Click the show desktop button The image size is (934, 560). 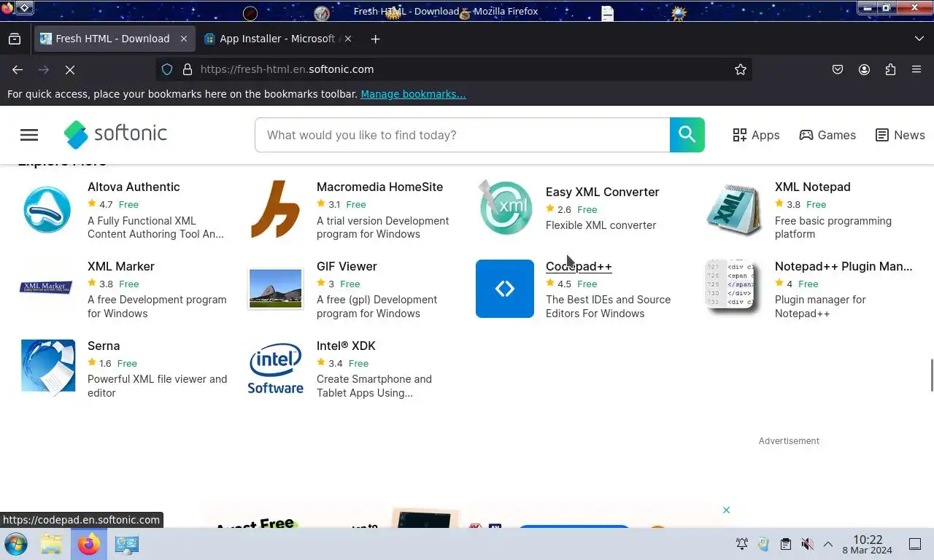(915, 544)
